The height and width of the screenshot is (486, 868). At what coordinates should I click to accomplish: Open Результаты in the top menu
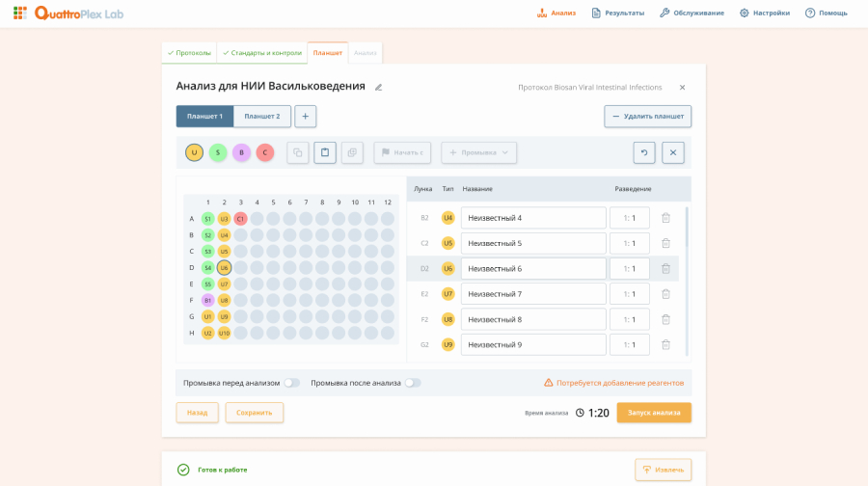tap(618, 13)
